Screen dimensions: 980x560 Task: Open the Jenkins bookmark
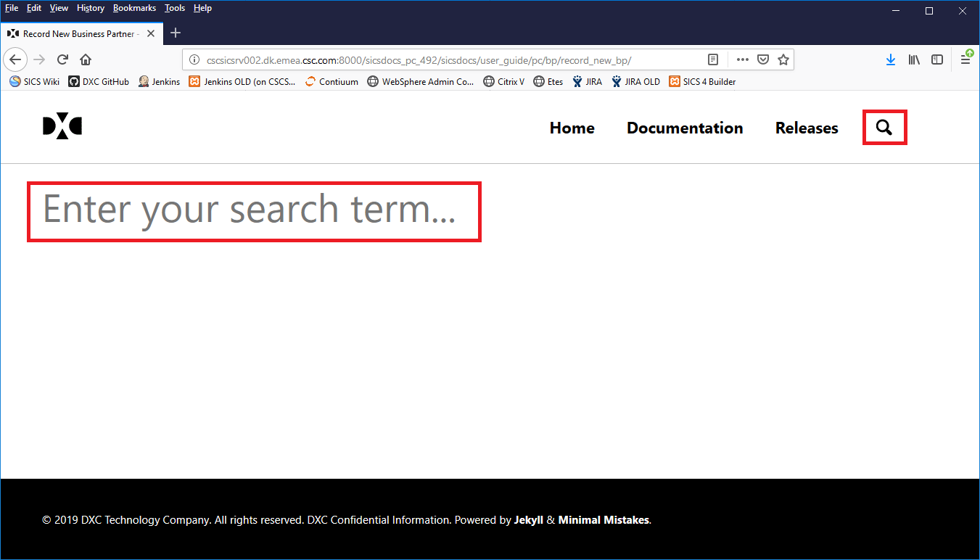[x=159, y=81]
